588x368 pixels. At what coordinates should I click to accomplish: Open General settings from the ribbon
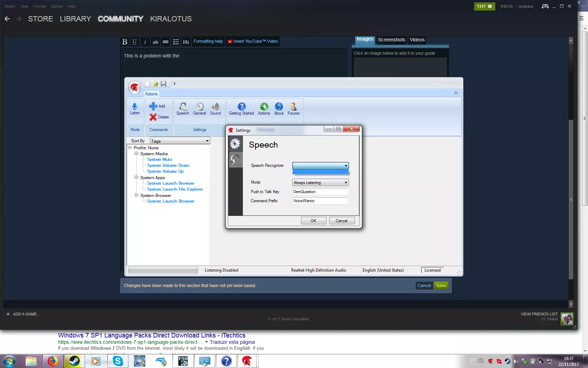coord(199,109)
